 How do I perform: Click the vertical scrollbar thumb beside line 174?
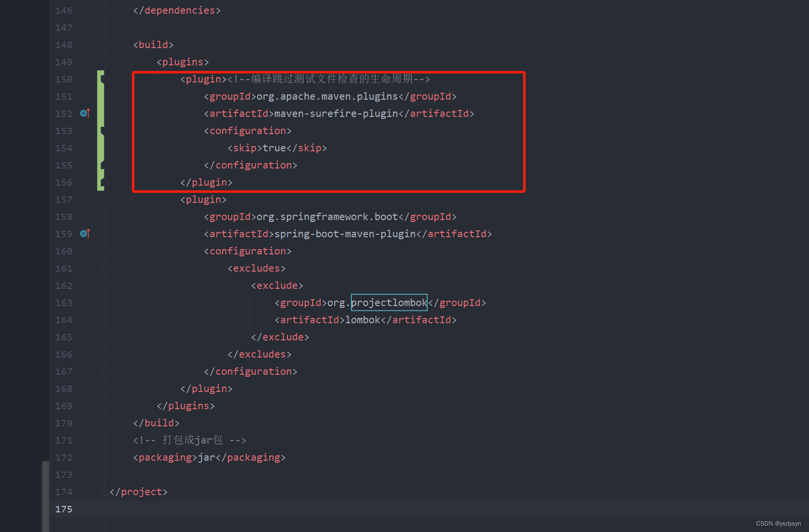pos(45,496)
